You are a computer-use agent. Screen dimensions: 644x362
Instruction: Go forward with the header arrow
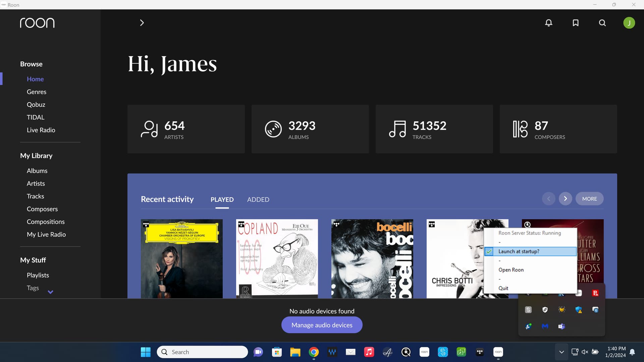(x=142, y=23)
